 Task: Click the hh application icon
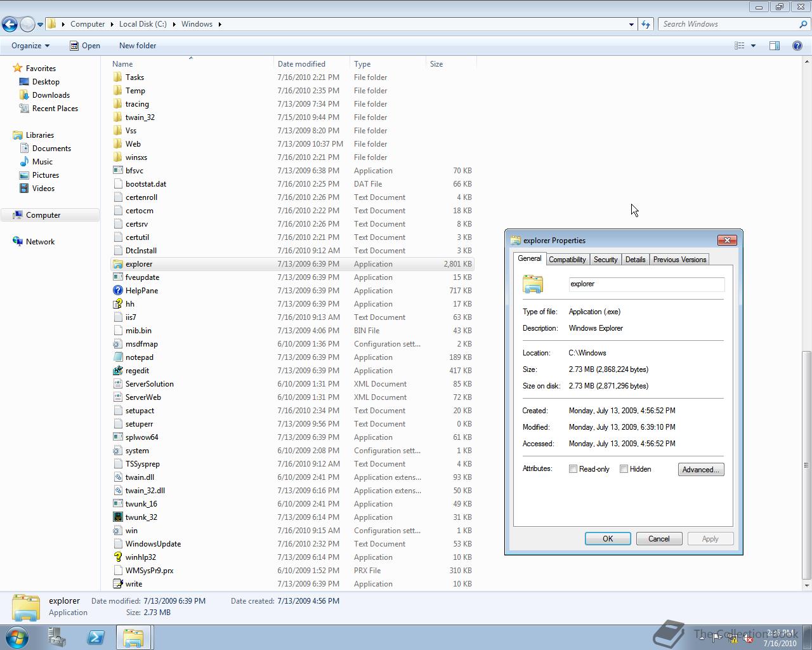pos(117,304)
